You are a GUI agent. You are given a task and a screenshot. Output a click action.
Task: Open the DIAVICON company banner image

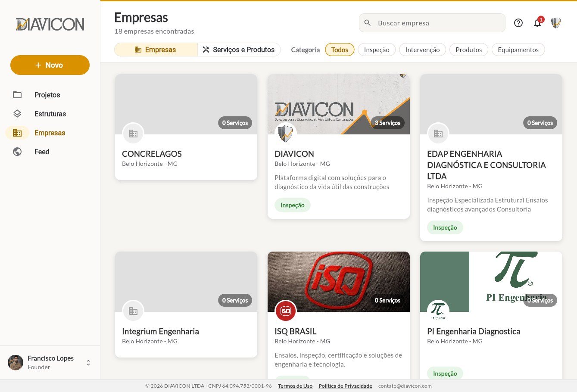tap(339, 104)
